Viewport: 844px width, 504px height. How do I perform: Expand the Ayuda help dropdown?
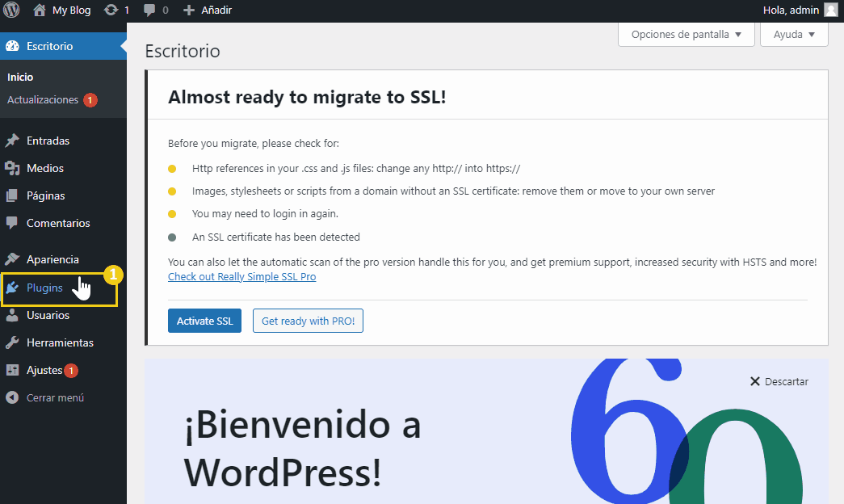pyautogui.click(x=794, y=35)
